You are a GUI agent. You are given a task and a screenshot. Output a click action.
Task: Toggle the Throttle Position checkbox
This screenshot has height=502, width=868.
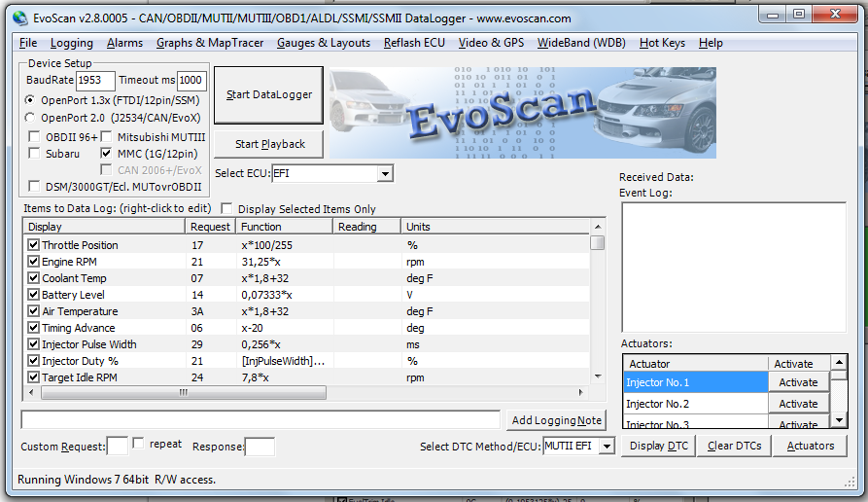[34, 245]
